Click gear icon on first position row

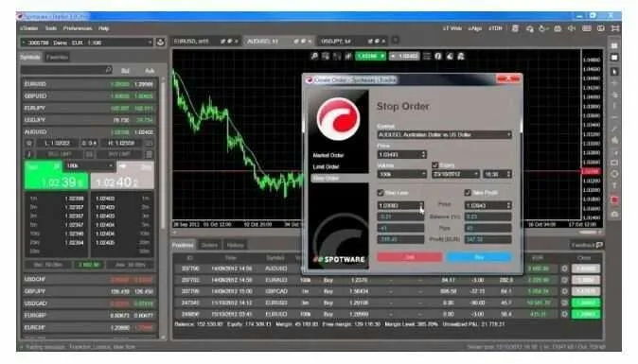(564, 269)
